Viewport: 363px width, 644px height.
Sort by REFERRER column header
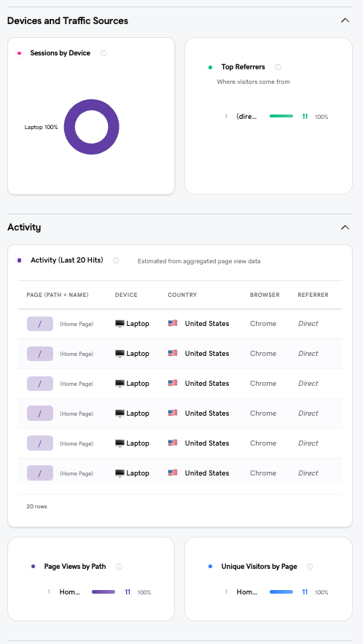click(x=313, y=295)
